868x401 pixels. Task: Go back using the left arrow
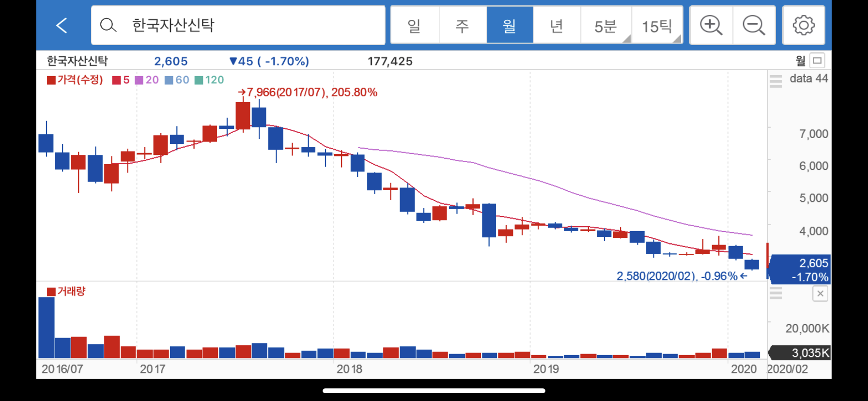[x=62, y=25]
